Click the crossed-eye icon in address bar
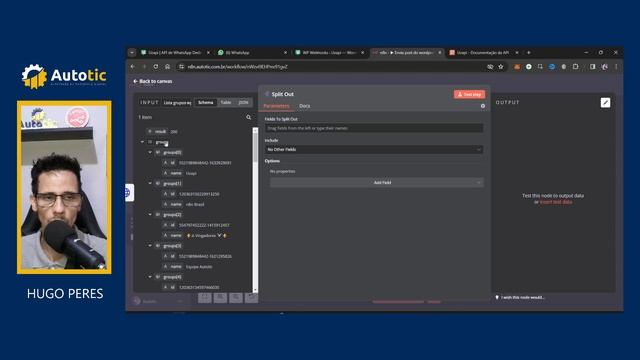Image resolution: width=640 pixels, height=360 pixels. (x=490, y=67)
